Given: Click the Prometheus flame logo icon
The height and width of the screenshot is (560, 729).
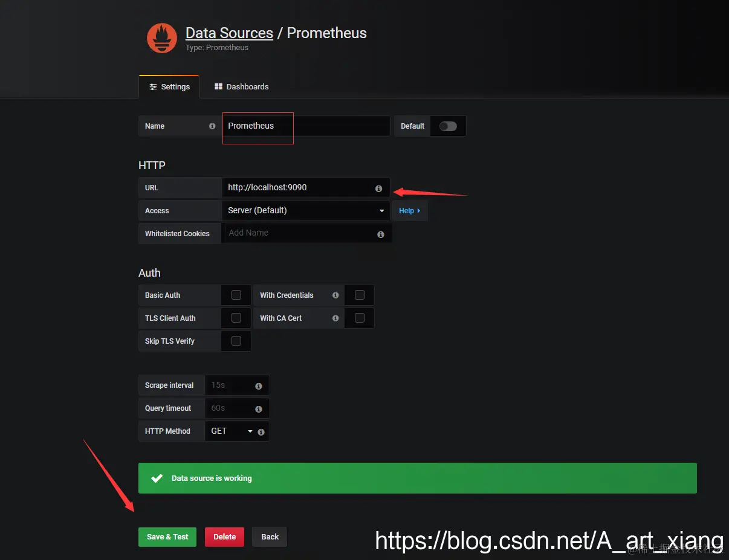Looking at the screenshot, I should [x=162, y=37].
